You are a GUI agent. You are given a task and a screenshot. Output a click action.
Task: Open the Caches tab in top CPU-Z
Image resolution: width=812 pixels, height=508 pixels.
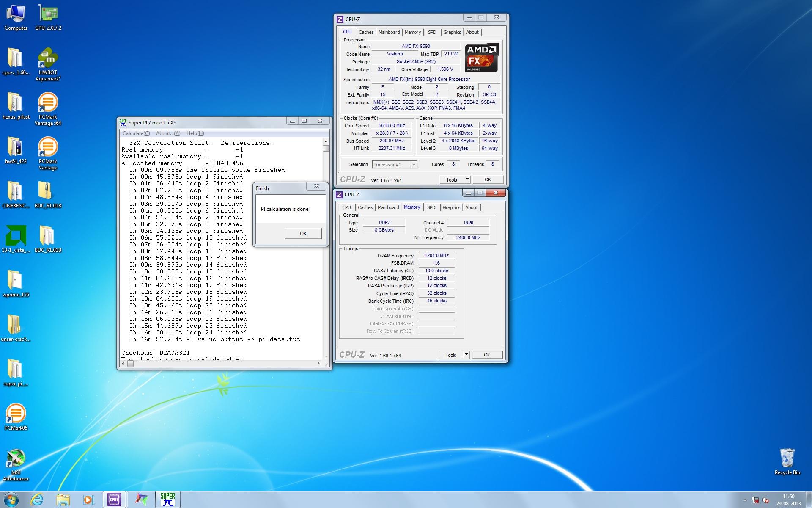[x=366, y=32]
